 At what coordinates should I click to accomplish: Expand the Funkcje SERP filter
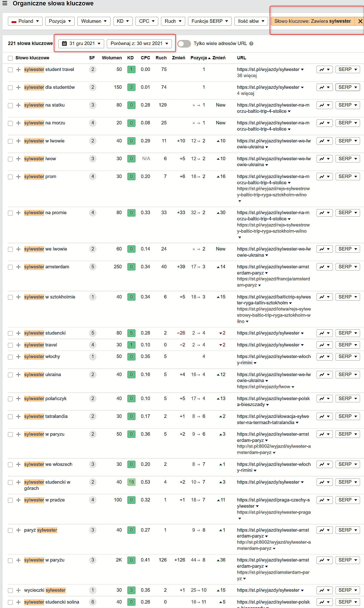point(209,21)
